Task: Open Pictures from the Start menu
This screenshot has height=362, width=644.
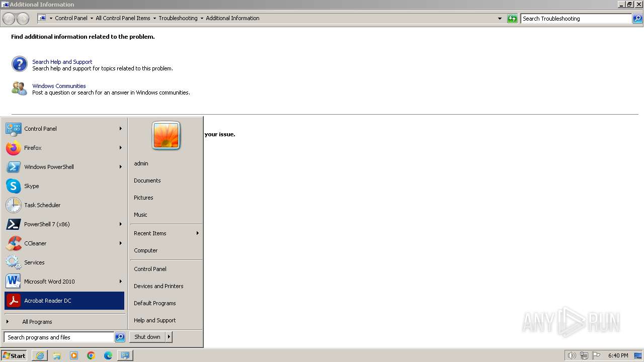Action: click(143, 198)
